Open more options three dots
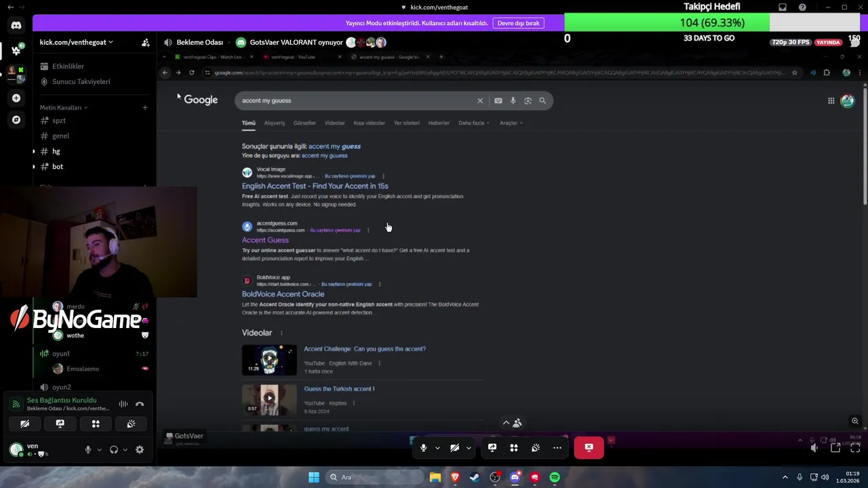This screenshot has height=488, width=868. tap(557, 447)
